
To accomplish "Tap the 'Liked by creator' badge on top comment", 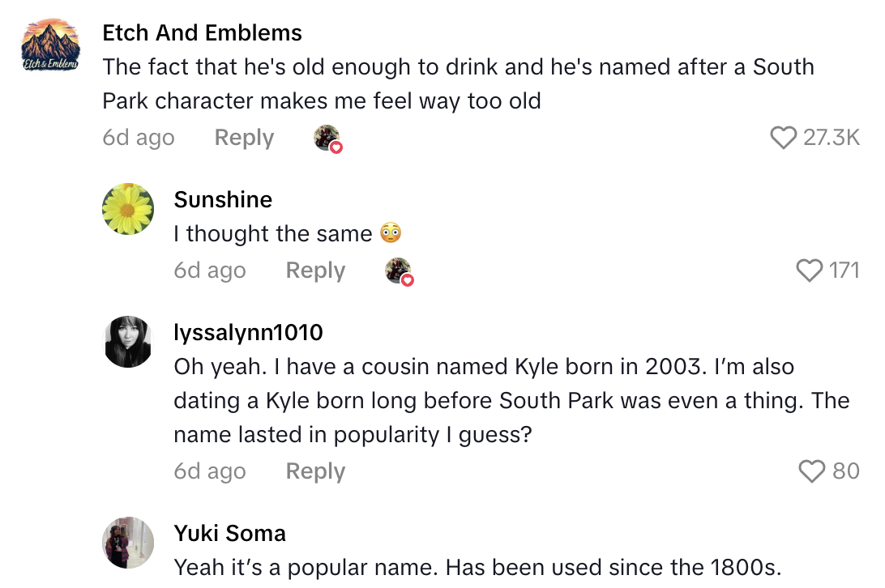I will (327, 138).
